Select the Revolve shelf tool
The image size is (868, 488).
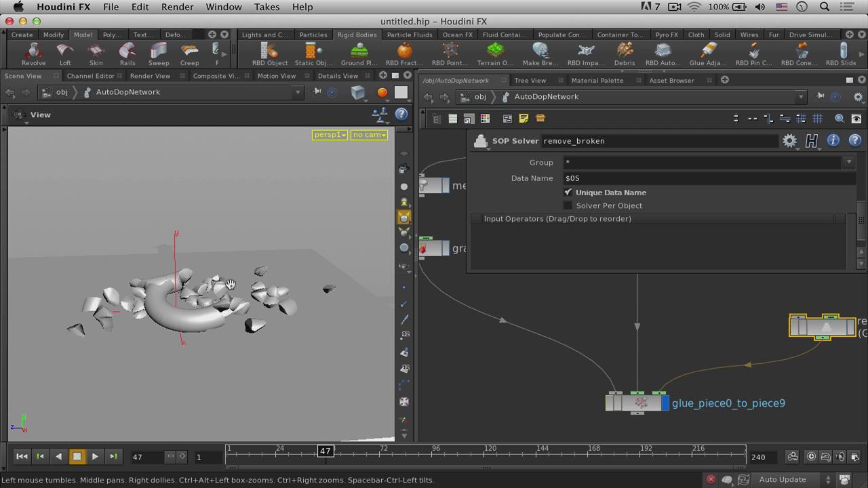[x=33, y=54]
